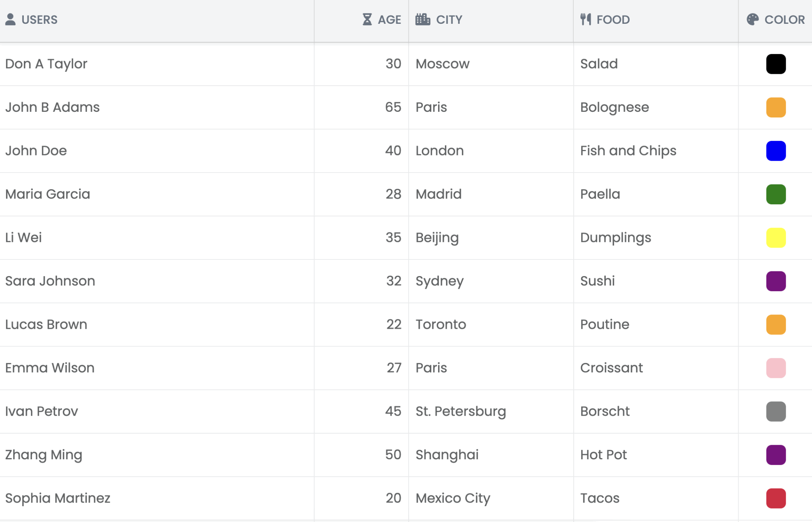This screenshot has width=812, height=522.
Task: Click the green swatch for Maria Garcia
Action: tap(776, 194)
